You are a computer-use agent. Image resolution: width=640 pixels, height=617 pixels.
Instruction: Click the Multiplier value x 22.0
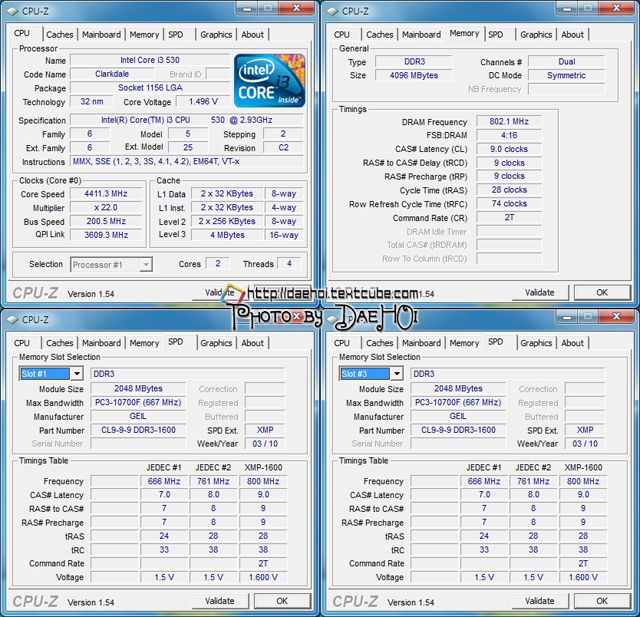click(106, 208)
